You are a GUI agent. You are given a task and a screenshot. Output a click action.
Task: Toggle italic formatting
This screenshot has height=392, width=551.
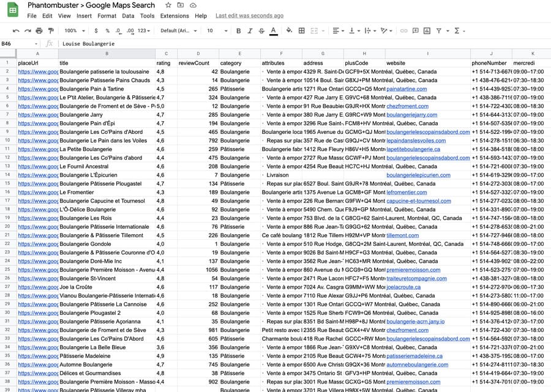pyautogui.click(x=250, y=31)
